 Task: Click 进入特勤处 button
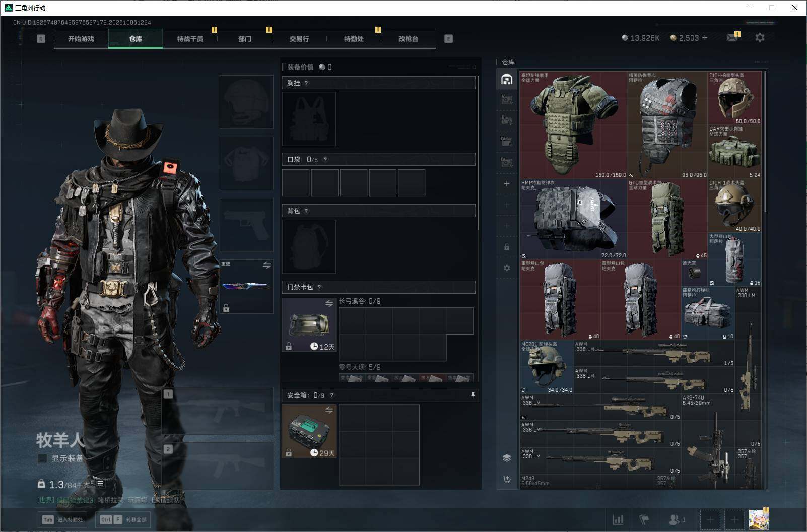63,519
